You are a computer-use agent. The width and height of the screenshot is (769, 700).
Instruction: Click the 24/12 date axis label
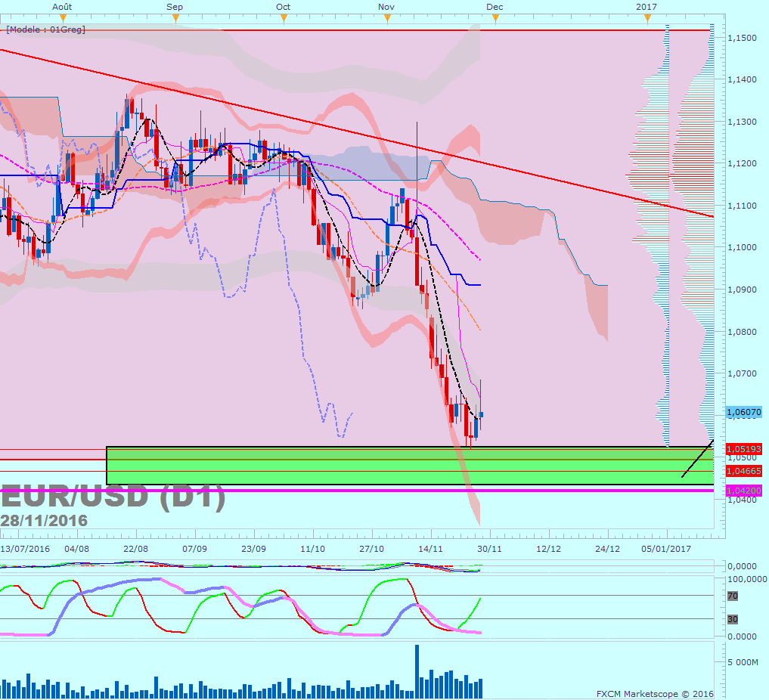tap(608, 549)
